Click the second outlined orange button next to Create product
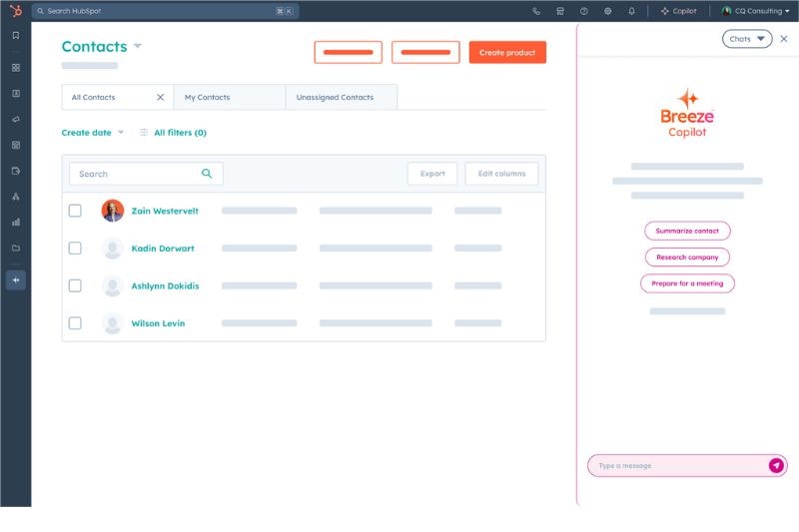 [x=425, y=53]
